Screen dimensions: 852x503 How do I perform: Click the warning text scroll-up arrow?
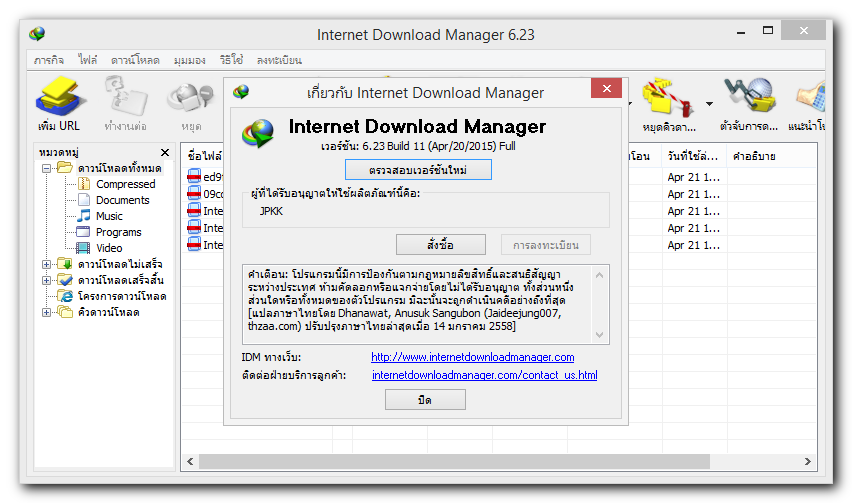point(599,275)
